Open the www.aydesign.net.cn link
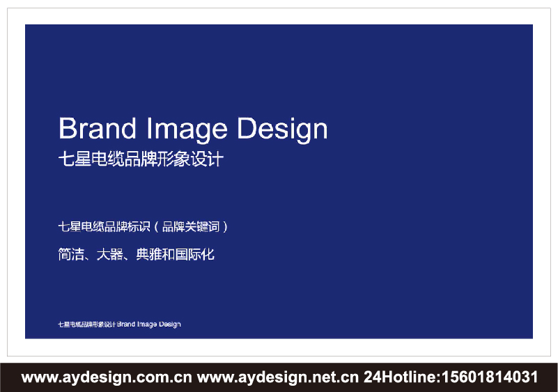558x392 pixels. click(277, 378)
